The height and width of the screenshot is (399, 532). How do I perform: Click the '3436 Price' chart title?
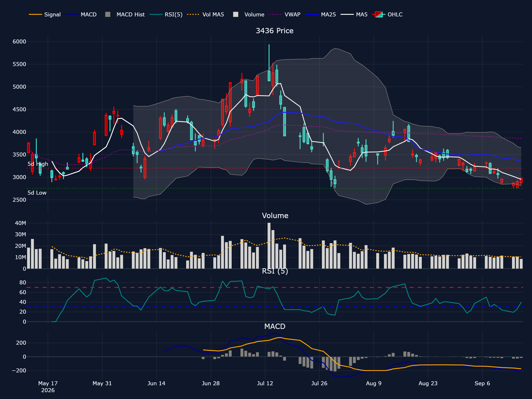275,31
